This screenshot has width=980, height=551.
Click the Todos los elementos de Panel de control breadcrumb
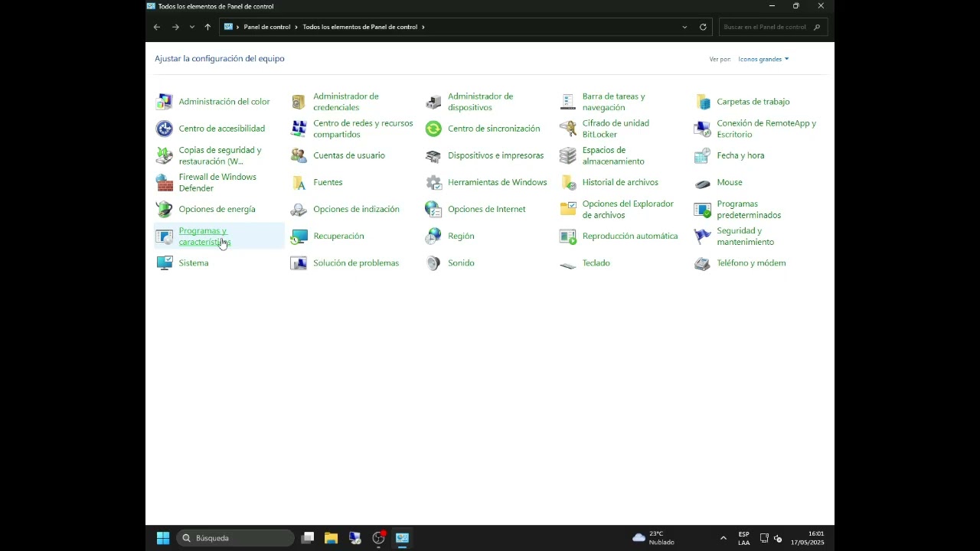360,27
